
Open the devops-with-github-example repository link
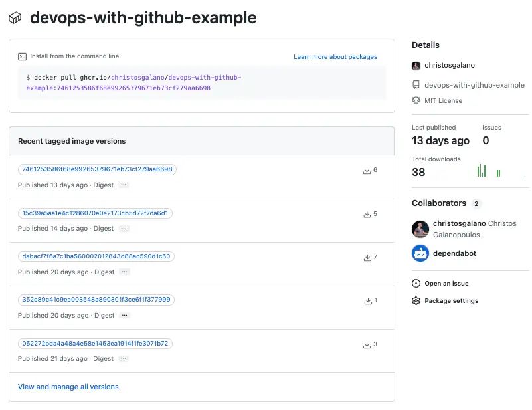click(474, 85)
